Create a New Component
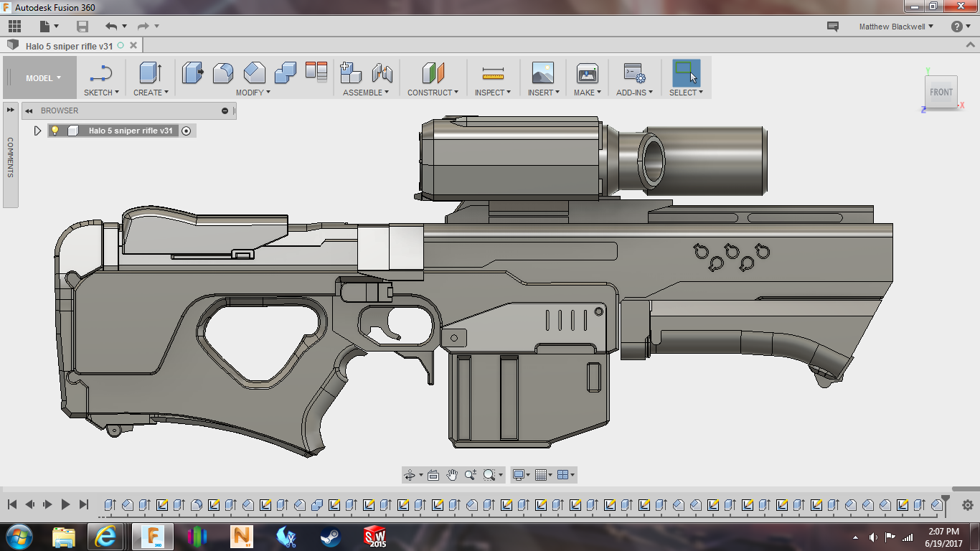The width and height of the screenshot is (980, 551). click(x=350, y=72)
